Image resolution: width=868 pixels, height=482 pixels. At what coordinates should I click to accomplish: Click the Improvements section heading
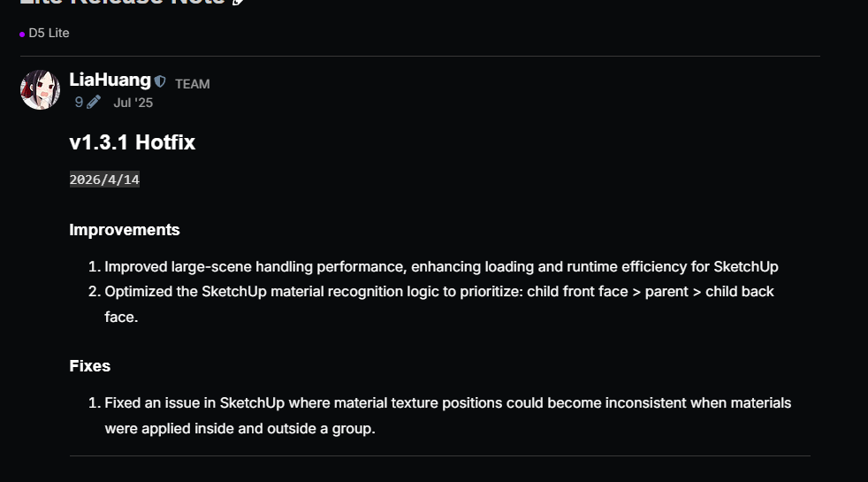[x=125, y=230]
